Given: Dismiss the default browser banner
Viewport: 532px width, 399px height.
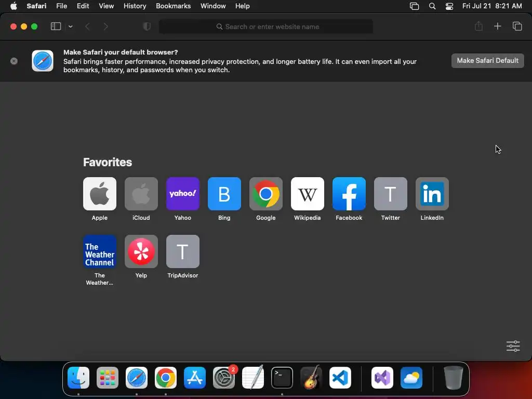Looking at the screenshot, I should coord(14,61).
